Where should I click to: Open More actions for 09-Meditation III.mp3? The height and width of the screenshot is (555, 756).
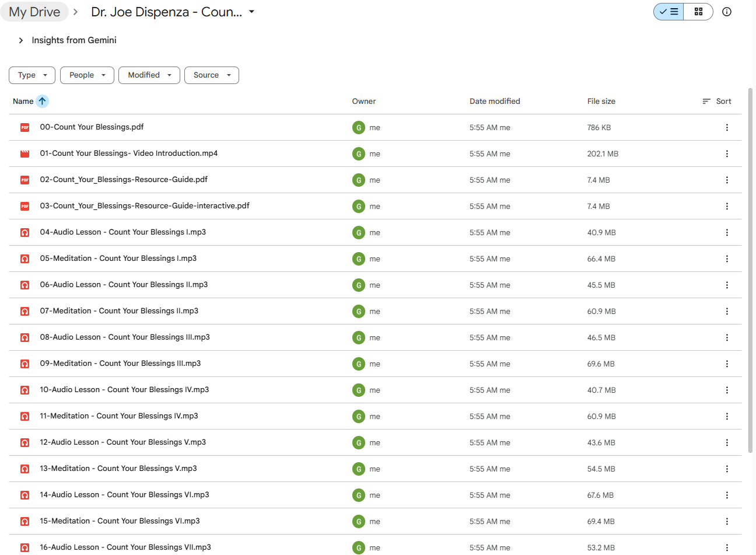[727, 364]
